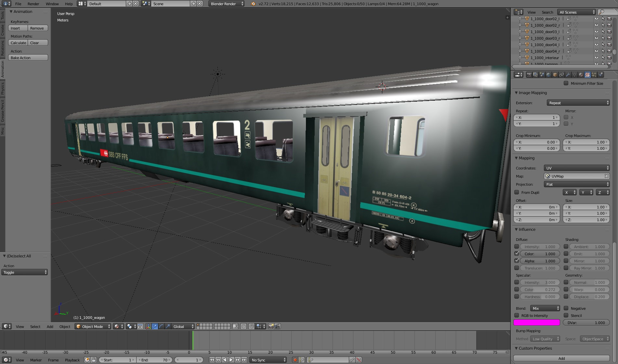The height and width of the screenshot is (364, 618).
Task: Click the Bake Action button
Action: point(28,57)
